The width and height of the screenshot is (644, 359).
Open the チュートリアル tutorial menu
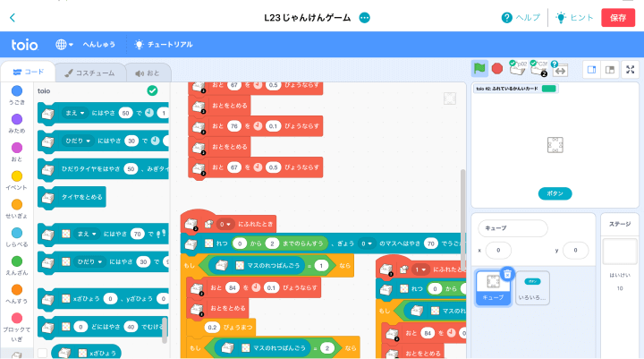(164, 45)
